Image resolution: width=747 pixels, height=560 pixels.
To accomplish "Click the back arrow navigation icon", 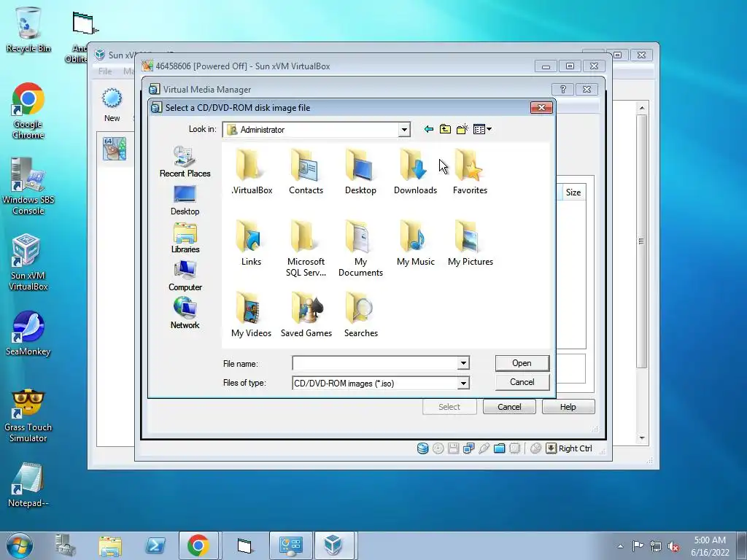I will click(x=428, y=129).
